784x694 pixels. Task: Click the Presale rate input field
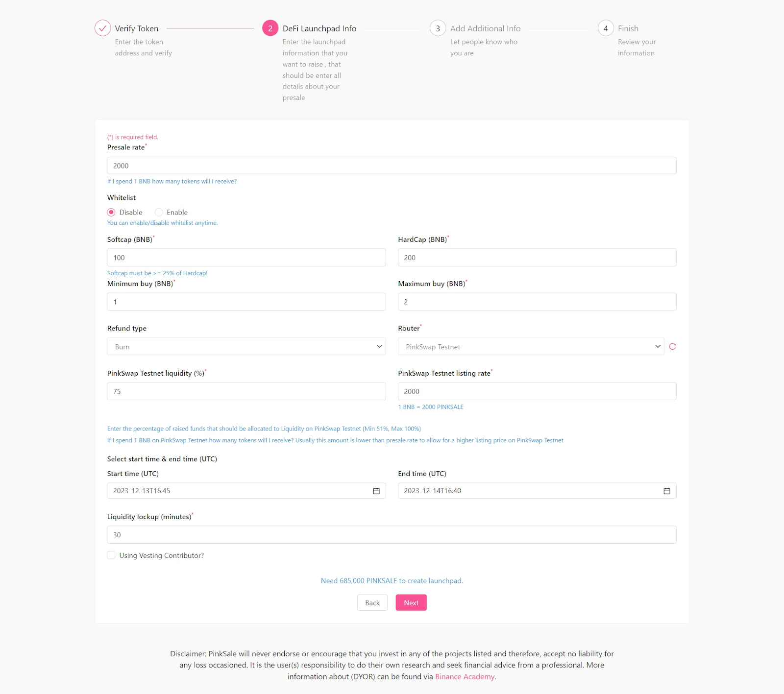(392, 166)
